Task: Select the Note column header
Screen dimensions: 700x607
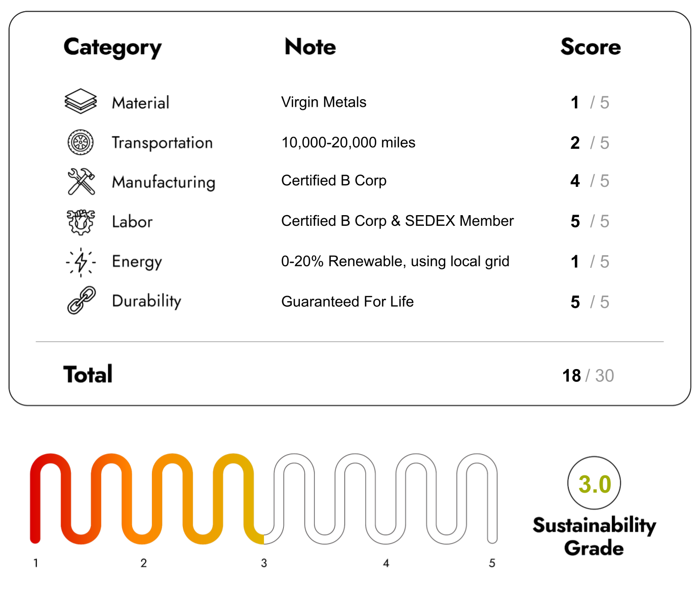Action: 310,47
